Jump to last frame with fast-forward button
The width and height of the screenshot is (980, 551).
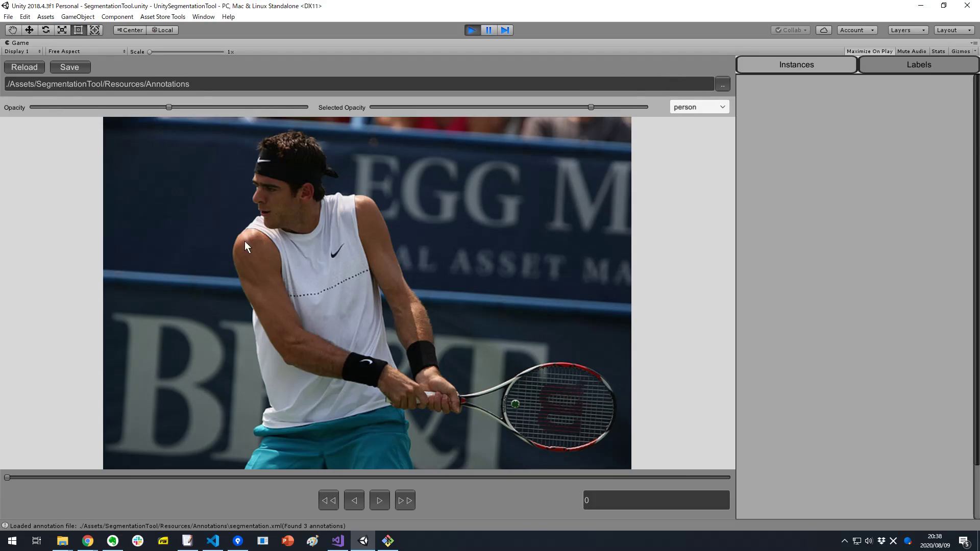405,500
